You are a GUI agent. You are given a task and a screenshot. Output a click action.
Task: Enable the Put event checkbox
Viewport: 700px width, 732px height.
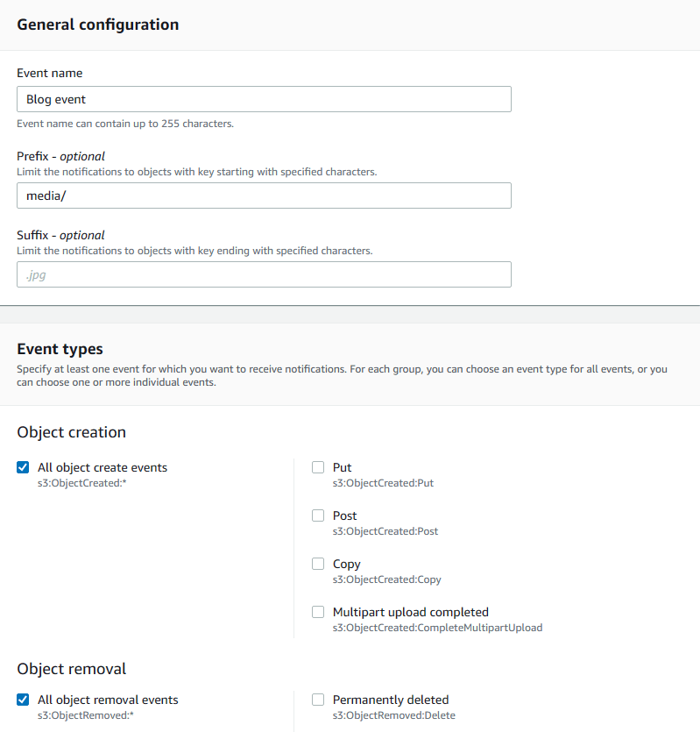pyautogui.click(x=318, y=467)
